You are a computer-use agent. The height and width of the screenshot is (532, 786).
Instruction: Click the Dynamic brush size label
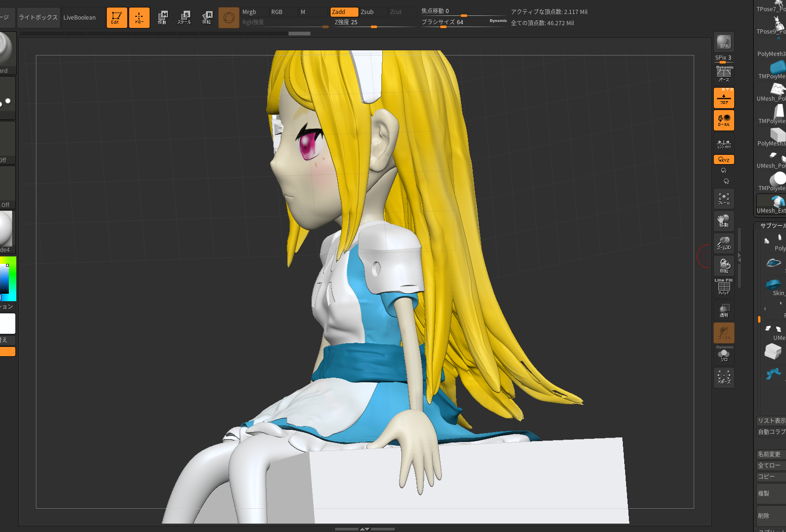point(498,21)
